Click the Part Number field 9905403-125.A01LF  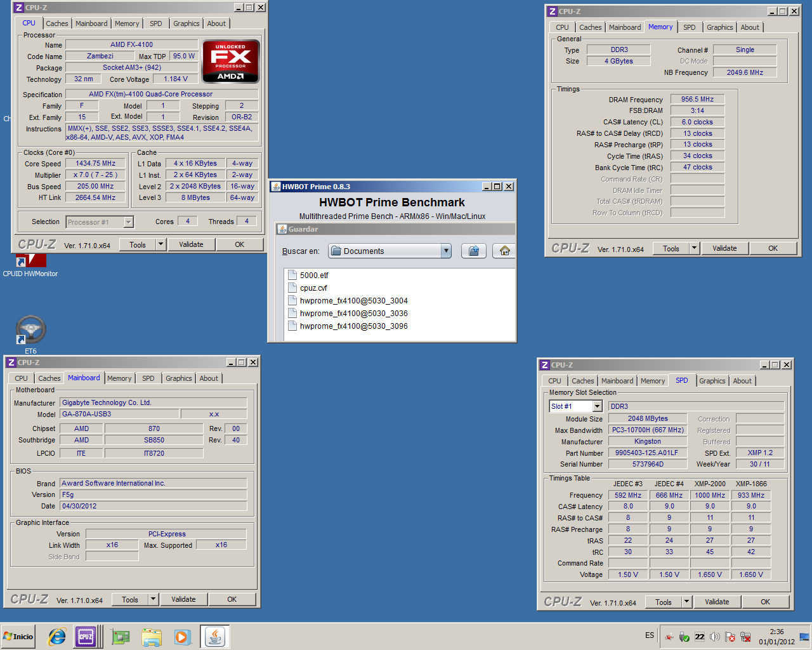click(x=646, y=453)
